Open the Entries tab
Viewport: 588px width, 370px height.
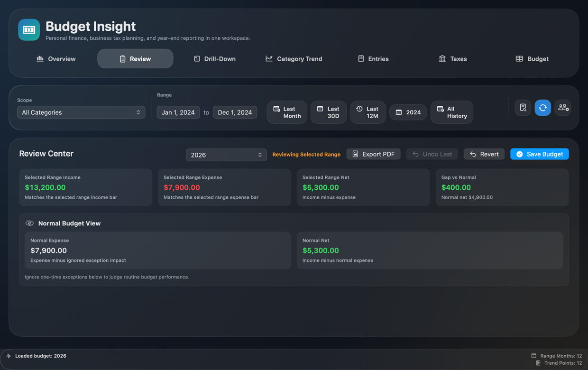click(373, 59)
